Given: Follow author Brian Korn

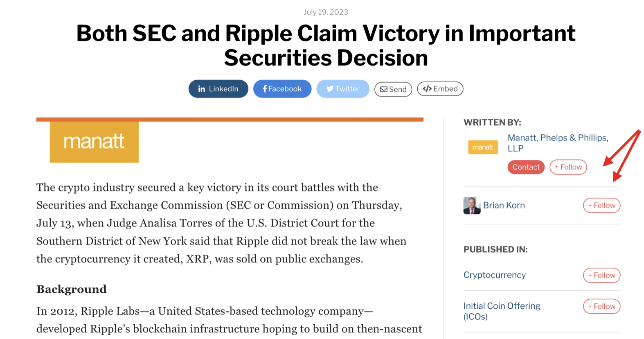Looking at the screenshot, I should coord(601,206).
